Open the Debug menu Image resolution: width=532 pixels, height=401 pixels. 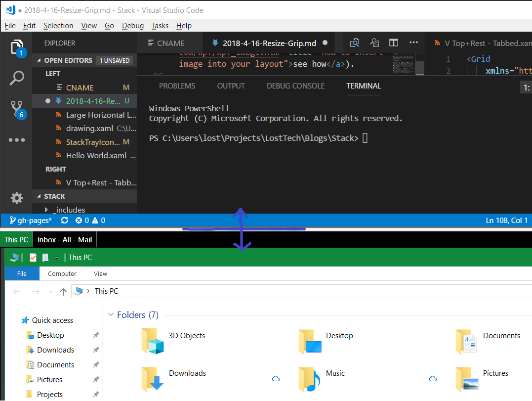[x=133, y=26]
